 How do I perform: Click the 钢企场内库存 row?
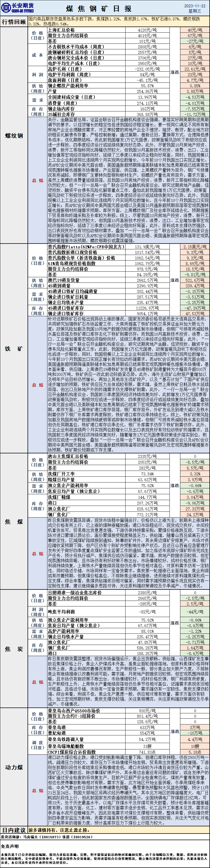[x=61, y=109]
